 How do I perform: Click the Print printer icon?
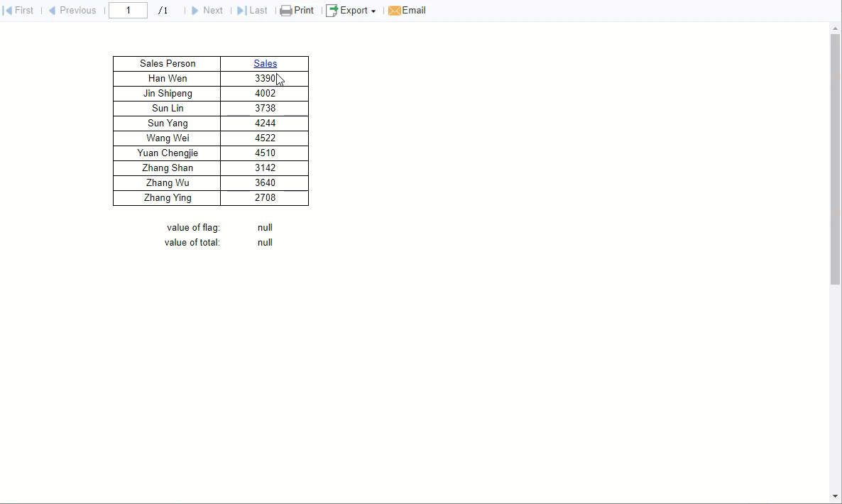[x=286, y=11]
